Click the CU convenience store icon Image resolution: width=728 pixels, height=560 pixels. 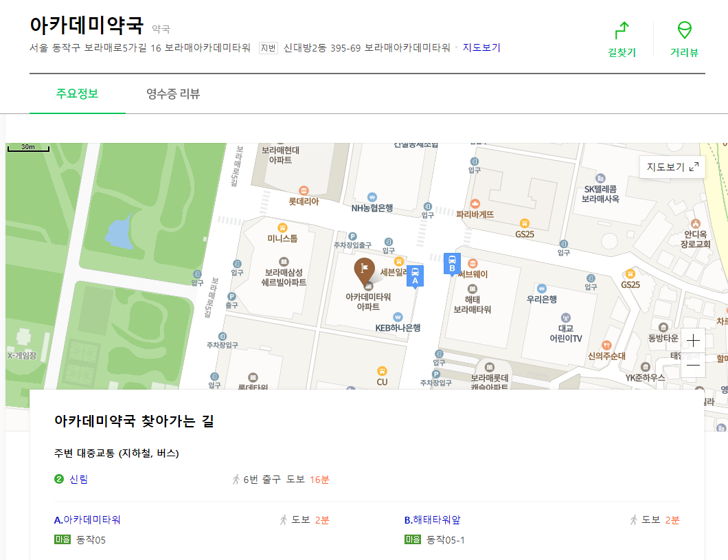tap(382, 371)
